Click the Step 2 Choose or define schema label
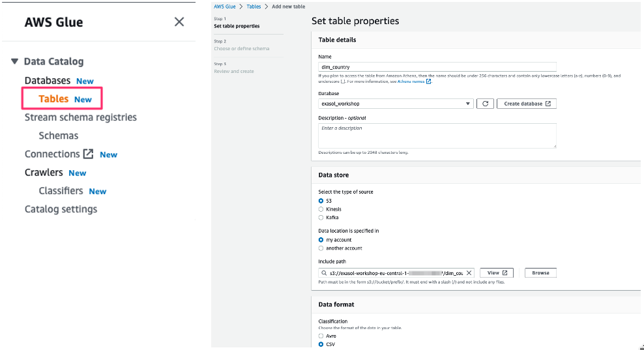This screenshot has height=350, width=644. (x=241, y=48)
